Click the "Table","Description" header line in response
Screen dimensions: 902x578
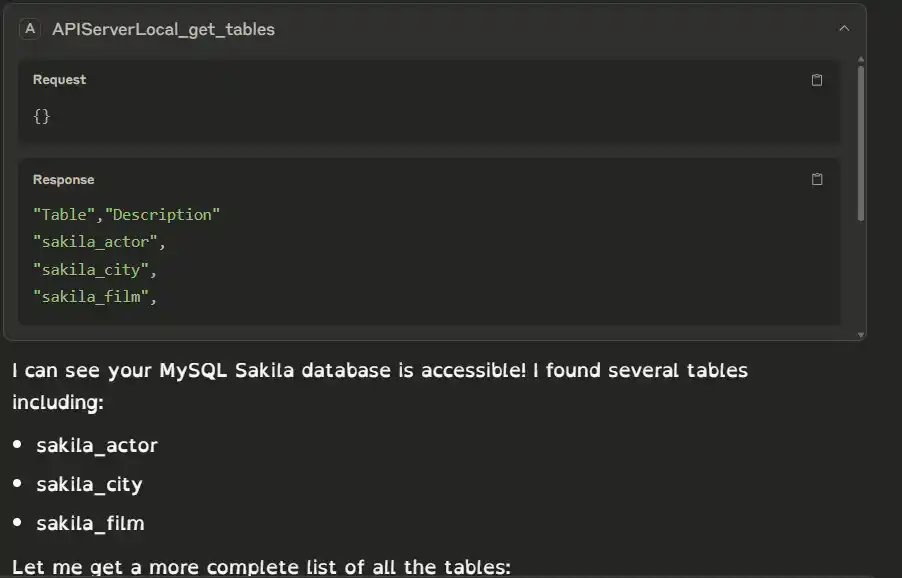pyautogui.click(x=126, y=215)
